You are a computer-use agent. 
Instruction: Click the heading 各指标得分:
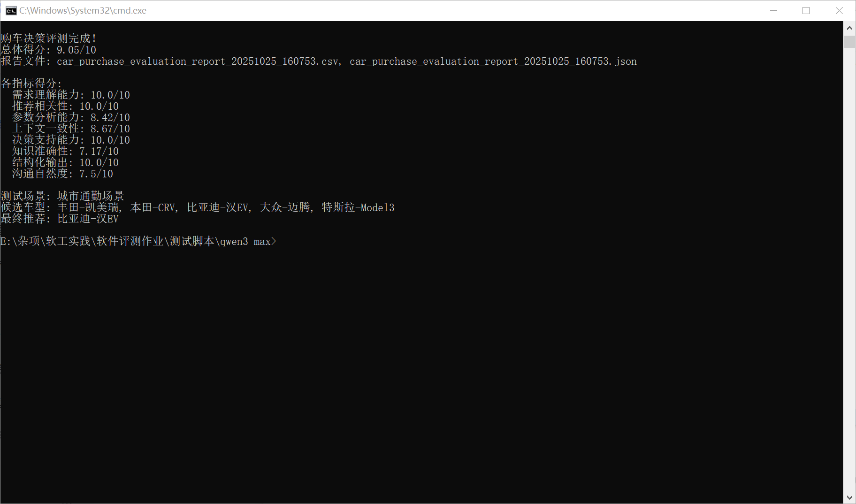pyautogui.click(x=31, y=84)
